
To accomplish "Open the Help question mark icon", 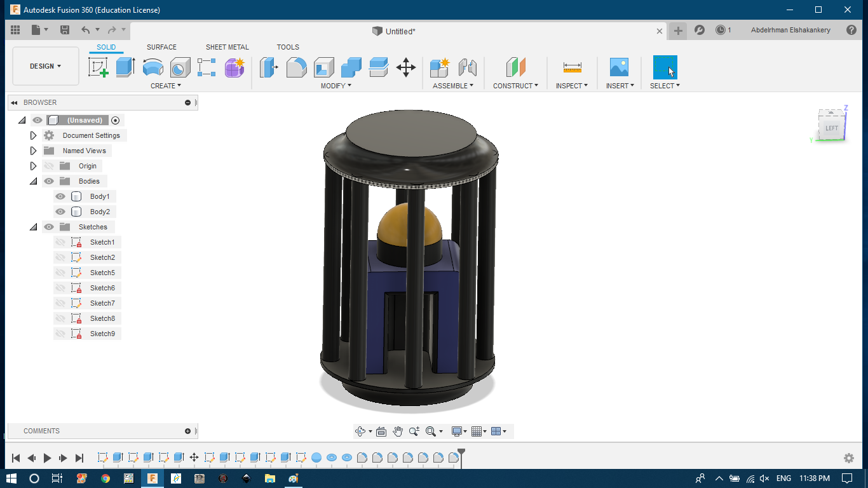I will (x=851, y=30).
